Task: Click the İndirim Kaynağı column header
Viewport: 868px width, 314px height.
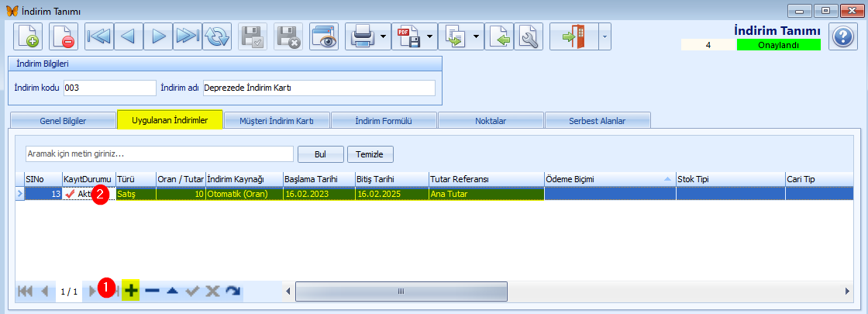Action: [x=244, y=179]
